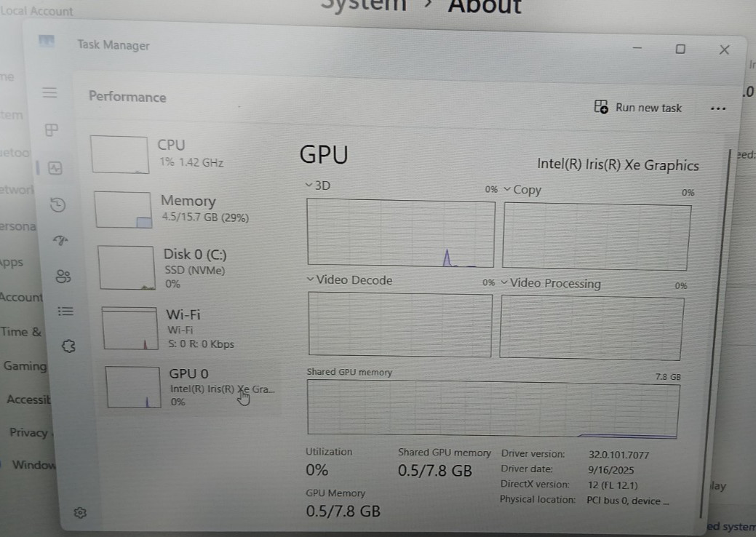This screenshot has height=537, width=756.
Task: Maximize the Task Manager window
Action: click(680, 49)
